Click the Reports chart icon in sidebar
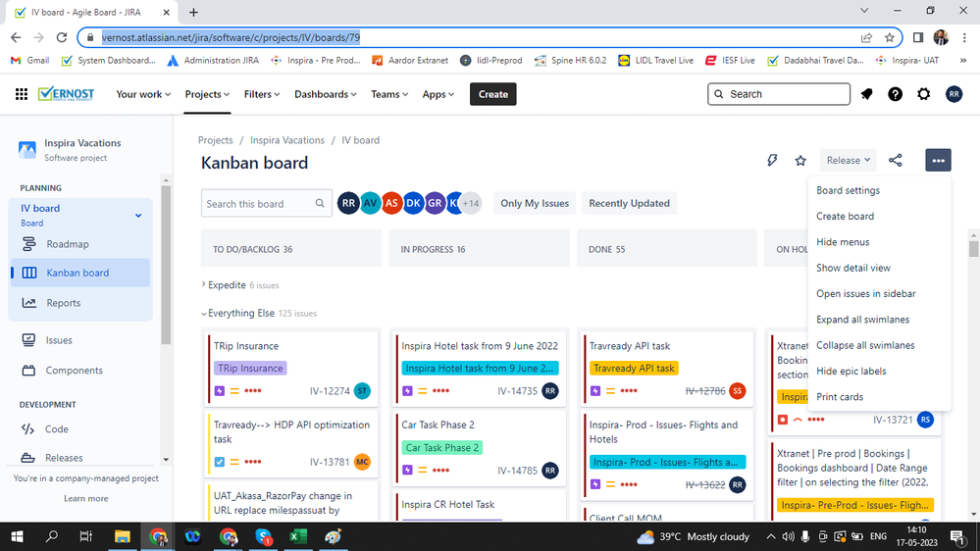The width and height of the screenshot is (980, 551). 28,303
